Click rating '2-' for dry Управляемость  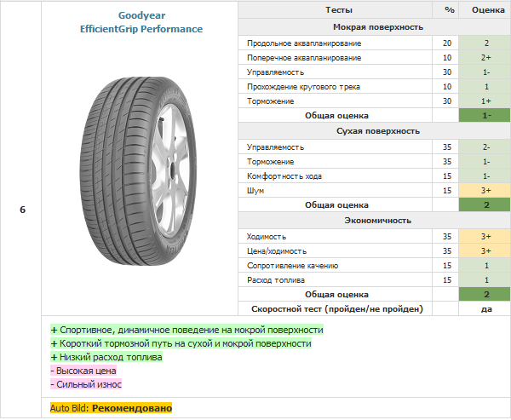coord(486,147)
